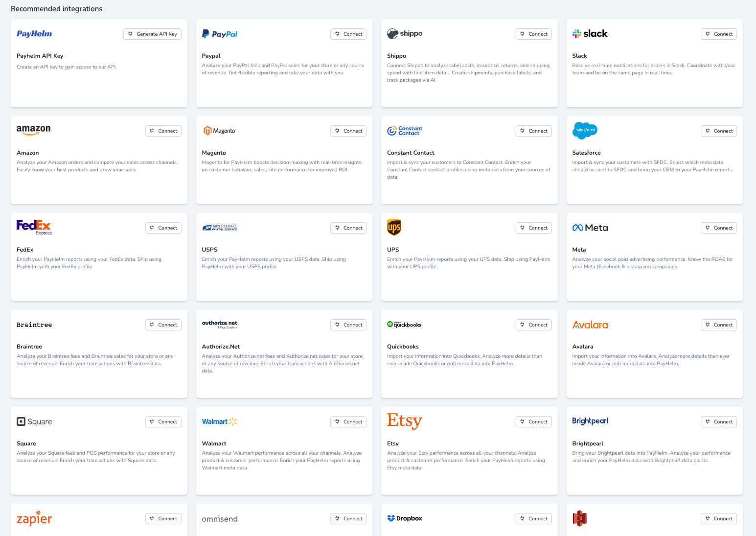Click the 'Salesforce' card title text
The height and width of the screenshot is (536, 756).
(586, 153)
